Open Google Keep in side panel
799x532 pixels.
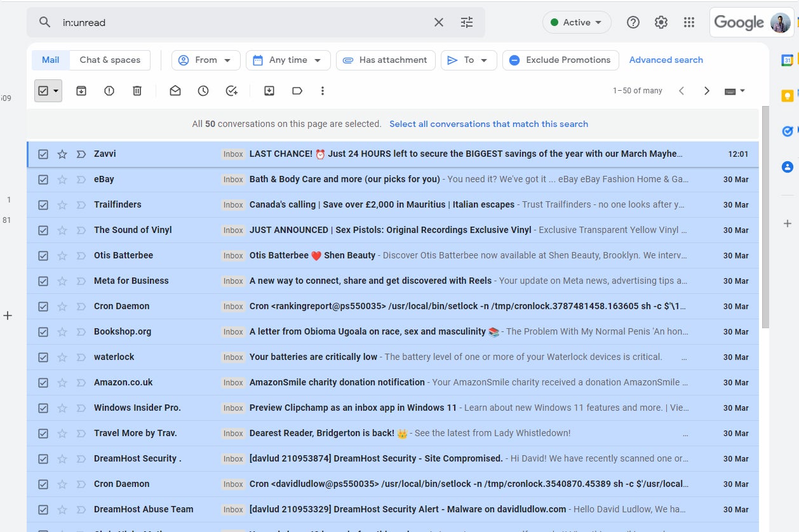(x=788, y=96)
